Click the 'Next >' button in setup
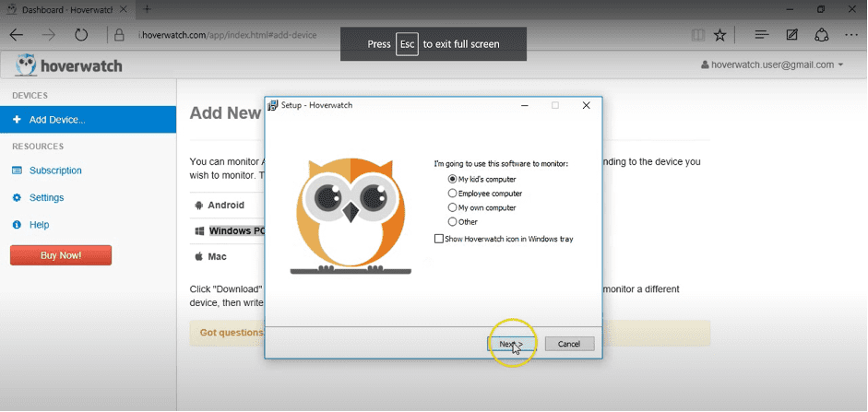The width and height of the screenshot is (868, 412). click(512, 344)
